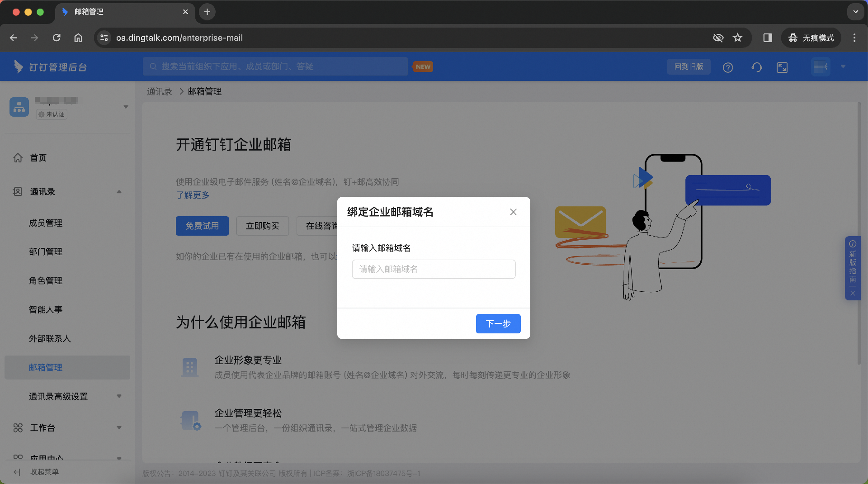Image resolution: width=868 pixels, height=484 pixels.
Task: Click 回到旧版 button
Action: [x=689, y=66]
